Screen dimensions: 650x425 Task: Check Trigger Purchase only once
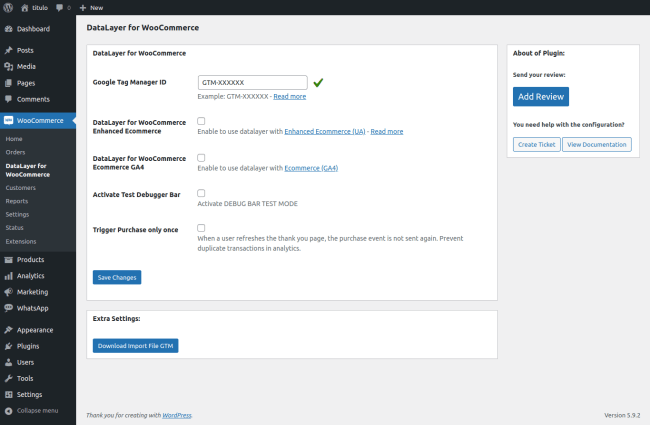pos(202,229)
